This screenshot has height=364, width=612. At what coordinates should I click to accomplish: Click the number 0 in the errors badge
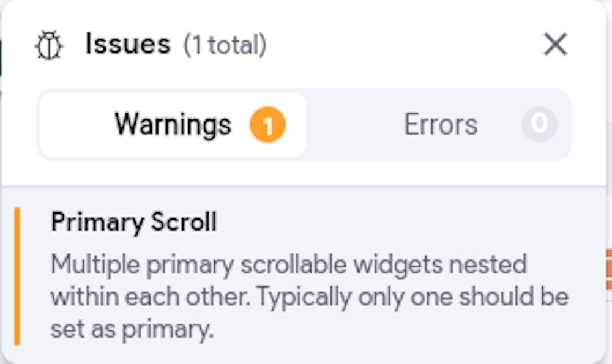[x=539, y=124]
